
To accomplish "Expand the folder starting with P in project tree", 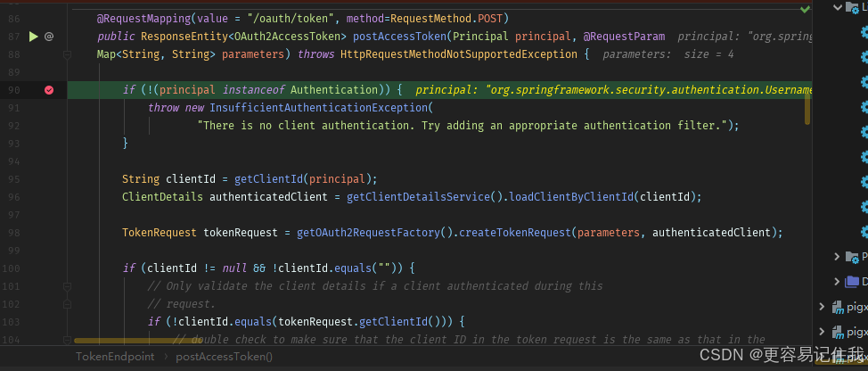I will click(x=838, y=256).
